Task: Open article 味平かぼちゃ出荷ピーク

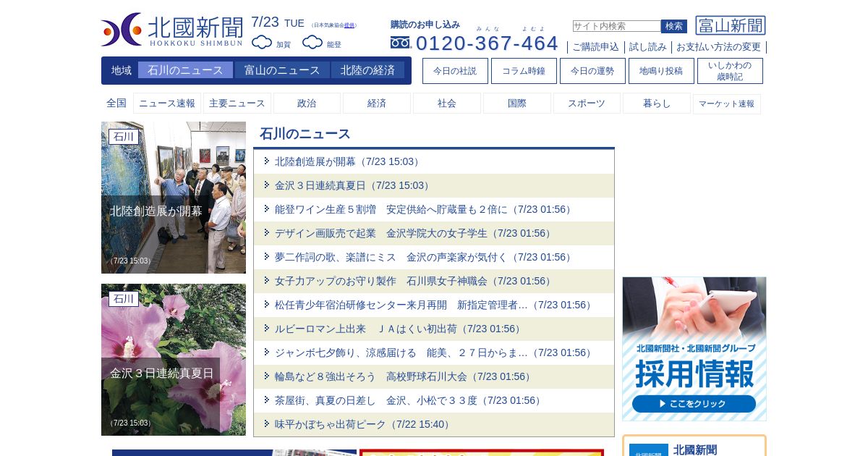Action: (362, 424)
